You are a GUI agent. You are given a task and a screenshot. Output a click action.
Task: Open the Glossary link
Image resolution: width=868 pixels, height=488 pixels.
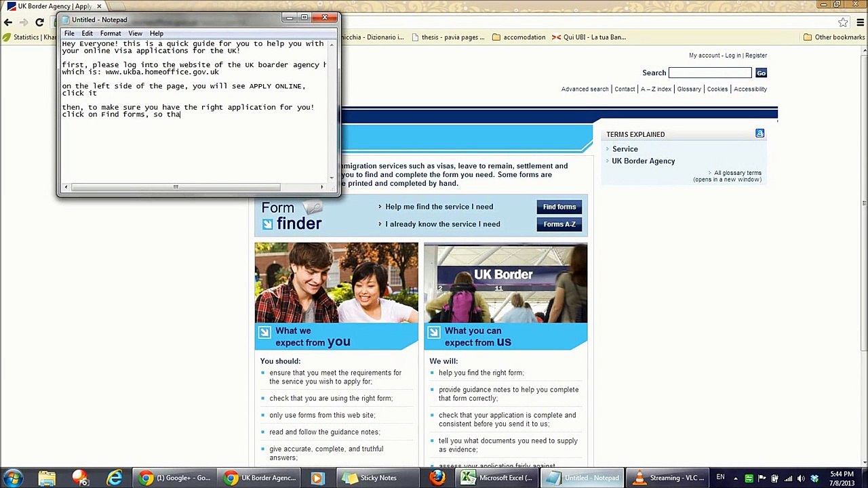coord(689,89)
